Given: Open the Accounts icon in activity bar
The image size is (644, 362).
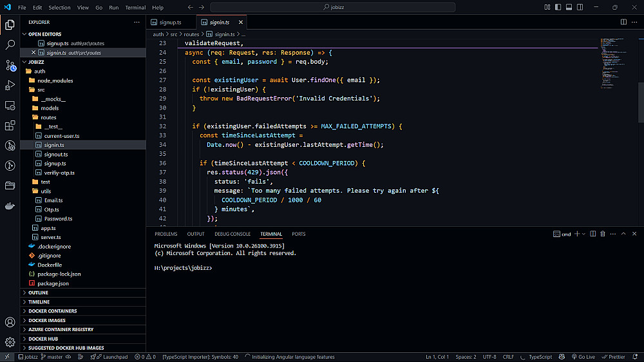Looking at the screenshot, I should pos(10,322).
